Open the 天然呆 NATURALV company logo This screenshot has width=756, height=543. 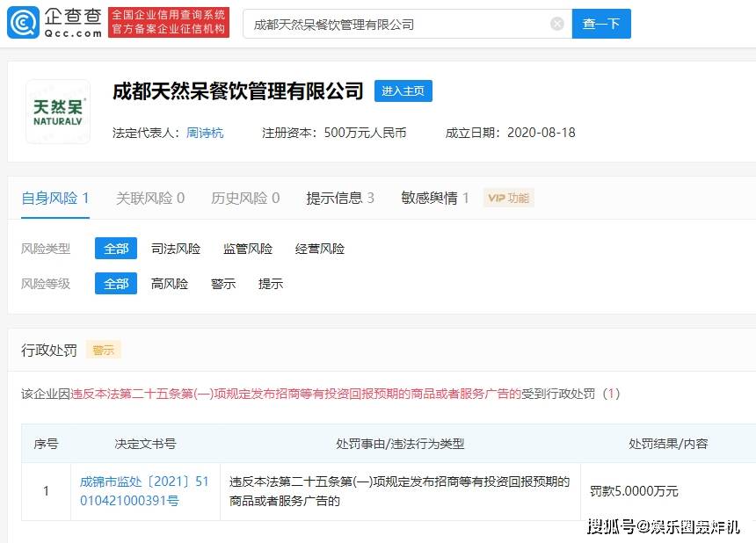tap(58, 112)
